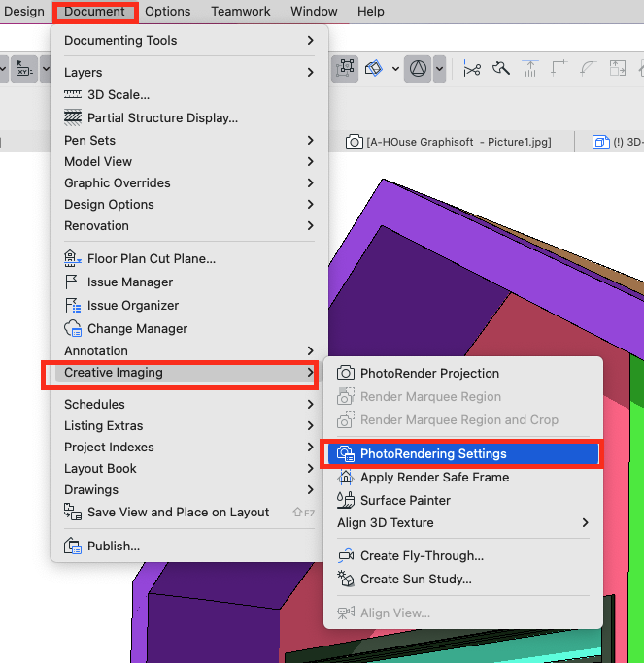Open Partial Structure Display option
This screenshot has height=663, width=644.
(x=189, y=117)
